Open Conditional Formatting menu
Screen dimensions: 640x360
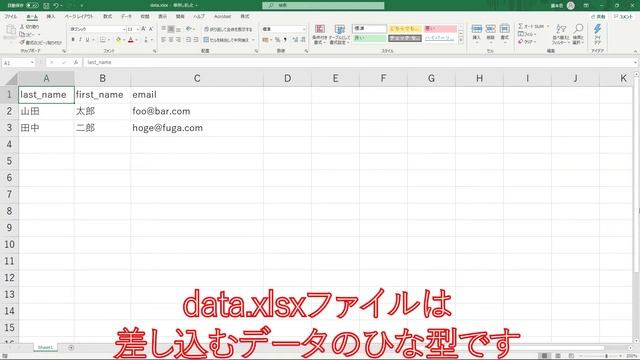coord(320,34)
